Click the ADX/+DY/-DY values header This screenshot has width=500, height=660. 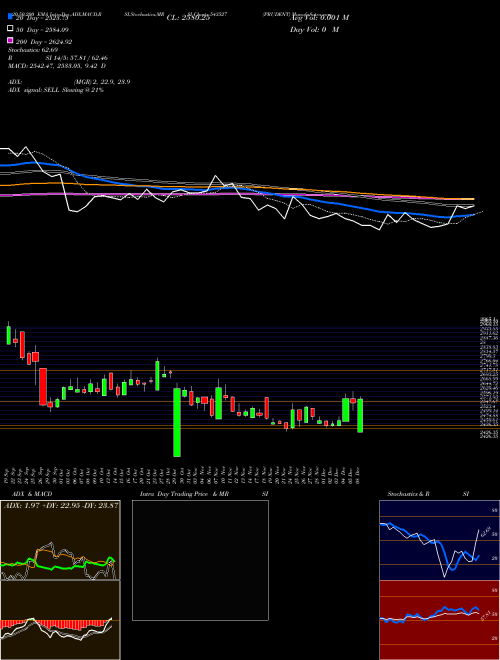click(x=61, y=505)
